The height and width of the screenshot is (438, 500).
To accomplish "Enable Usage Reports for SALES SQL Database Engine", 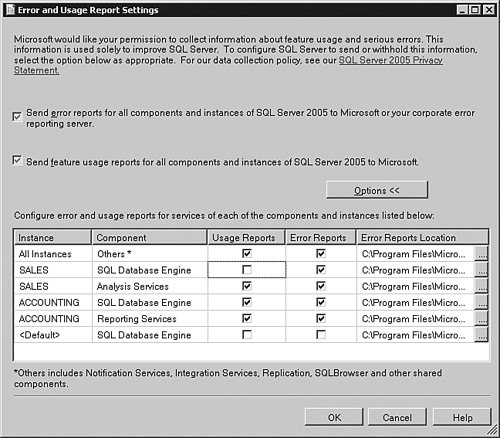I will [x=247, y=269].
